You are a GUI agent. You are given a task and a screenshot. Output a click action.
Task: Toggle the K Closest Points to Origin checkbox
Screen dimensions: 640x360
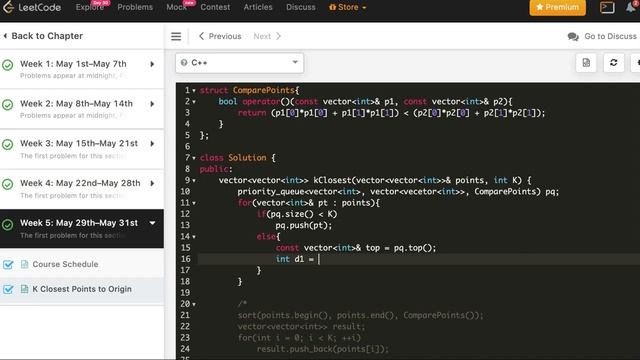(x=8, y=289)
